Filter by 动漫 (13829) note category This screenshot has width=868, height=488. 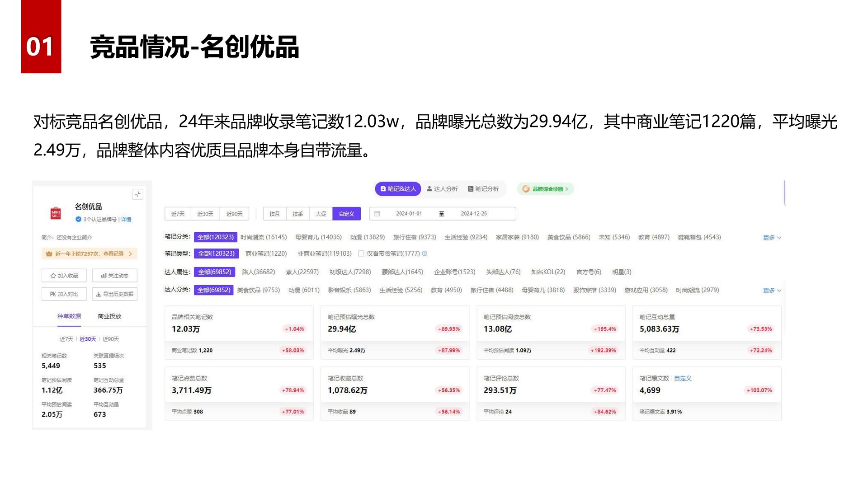(368, 237)
